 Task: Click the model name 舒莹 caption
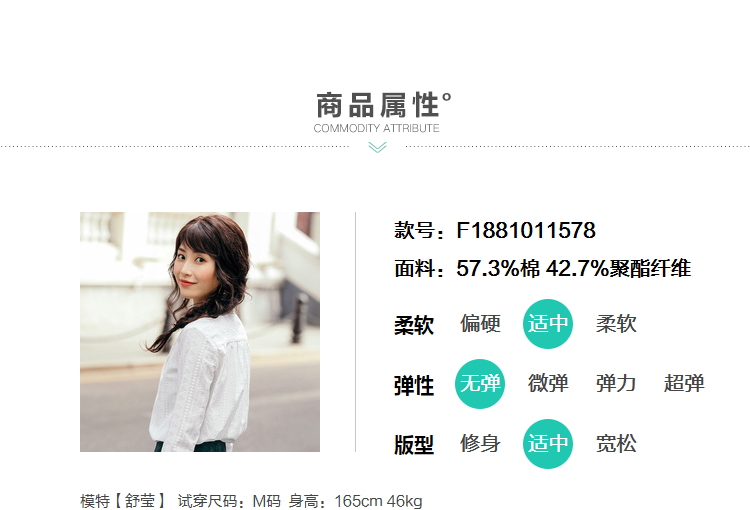click(140, 501)
